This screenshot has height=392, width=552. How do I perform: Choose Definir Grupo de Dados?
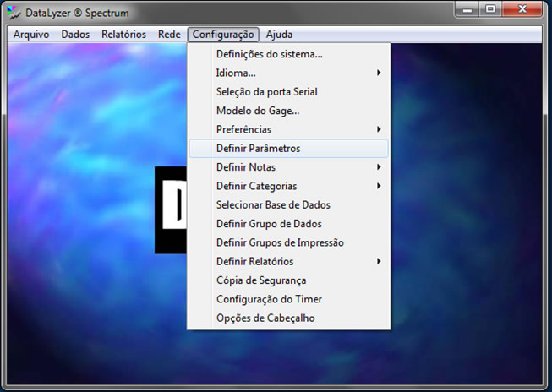click(268, 224)
